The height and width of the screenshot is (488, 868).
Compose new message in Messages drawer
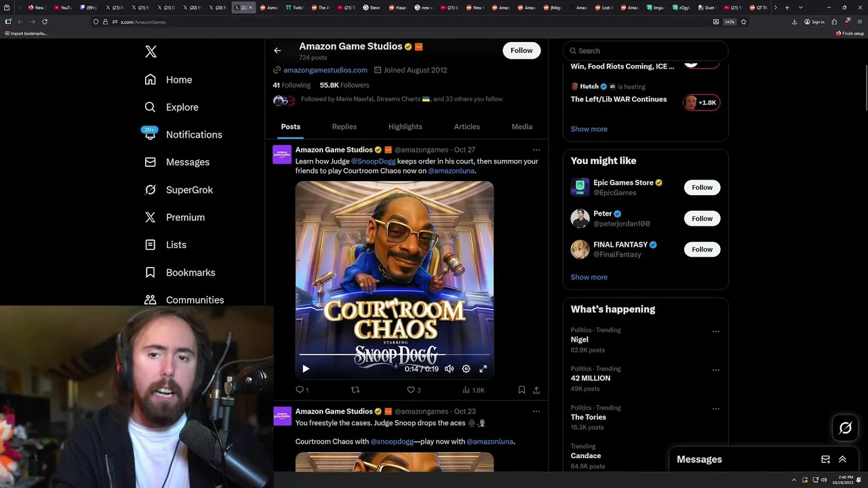[825, 459]
